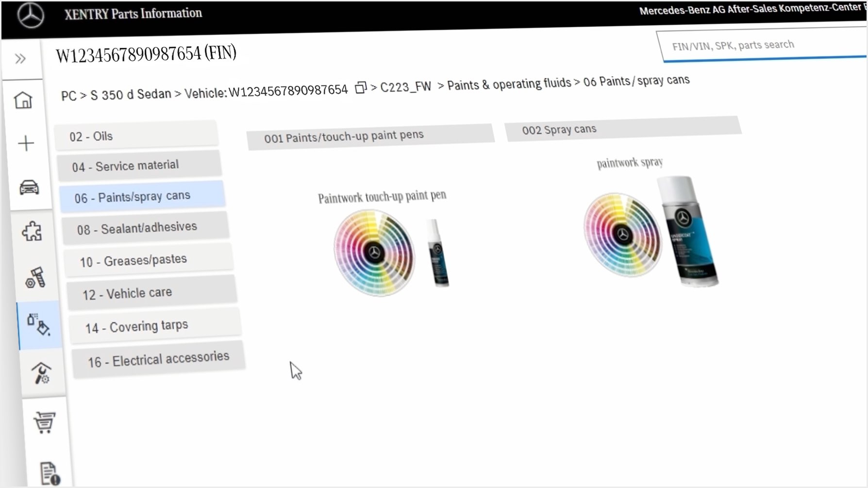
Task: Select the paints and fluids sidebar icon
Action: (39, 324)
